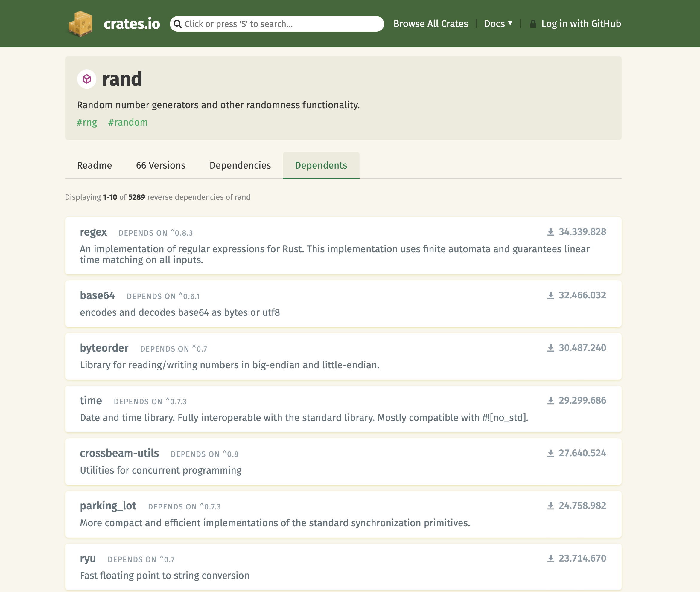The width and height of the screenshot is (700, 592).
Task: Open the Dependencies tab
Action: pos(240,165)
